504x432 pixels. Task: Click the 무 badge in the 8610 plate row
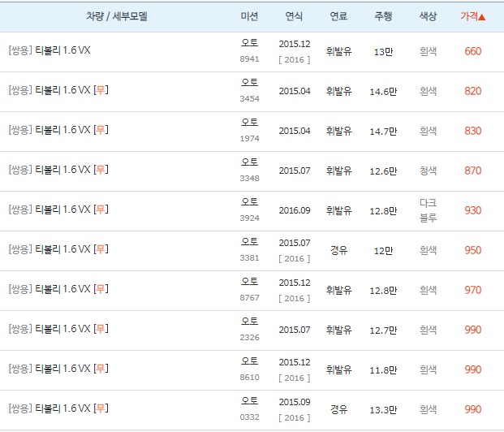click(x=101, y=369)
